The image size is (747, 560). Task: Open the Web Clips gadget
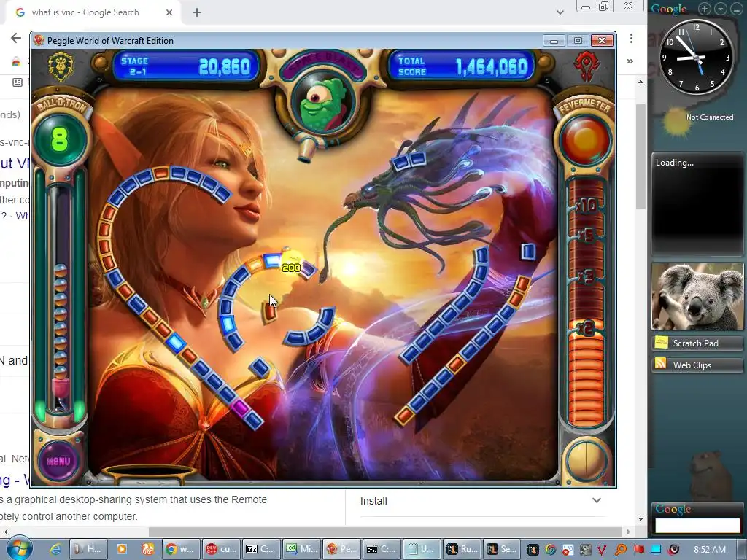pos(697,365)
